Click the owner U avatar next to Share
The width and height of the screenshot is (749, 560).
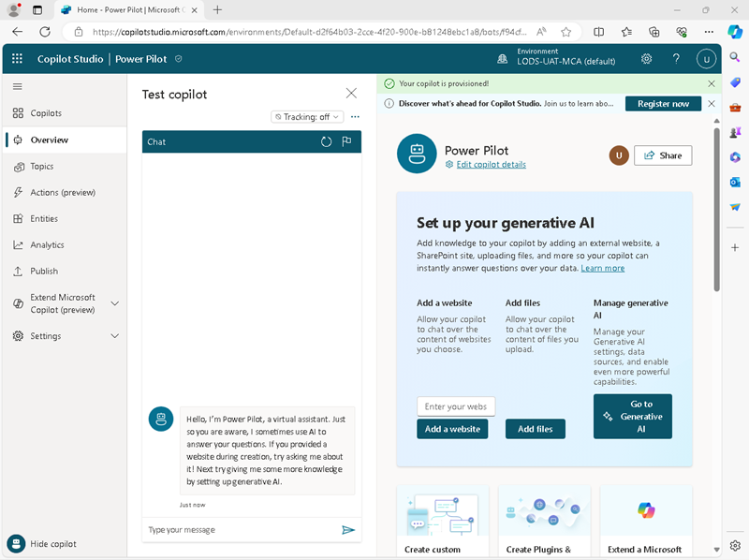pos(619,155)
